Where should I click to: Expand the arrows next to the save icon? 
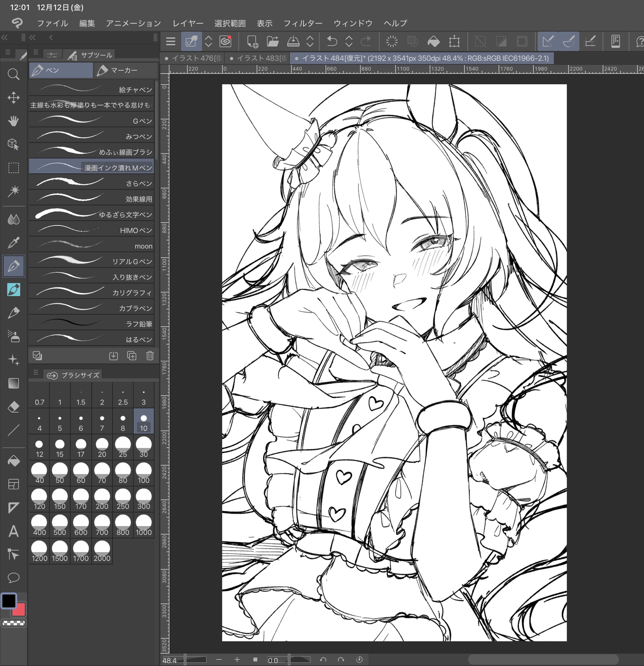[x=310, y=41]
